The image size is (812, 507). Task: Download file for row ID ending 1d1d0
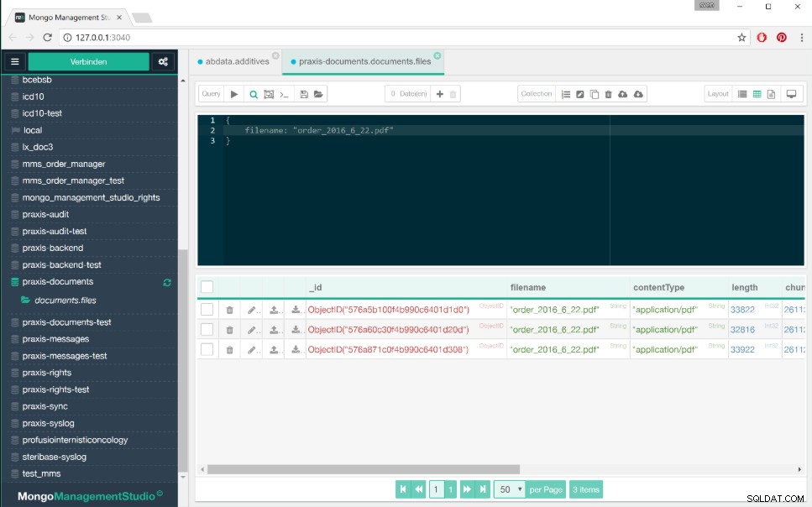(x=296, y=310)
